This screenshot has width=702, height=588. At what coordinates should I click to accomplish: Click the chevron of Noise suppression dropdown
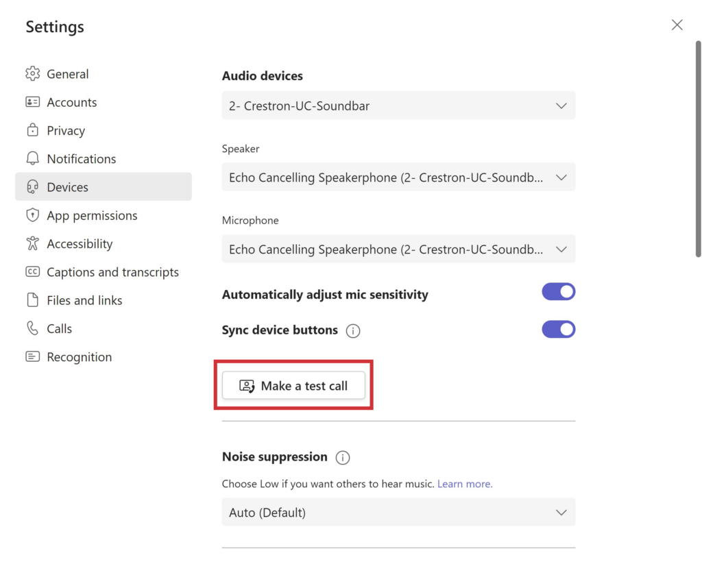(561, 513)
